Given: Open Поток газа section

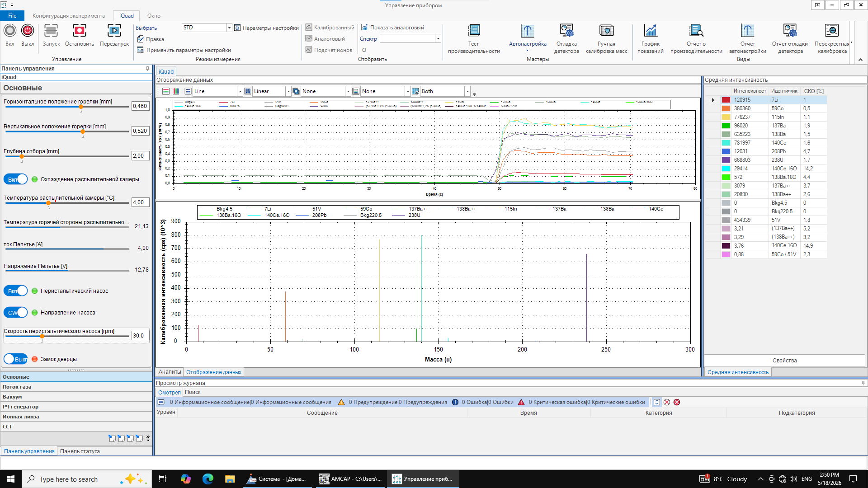Looking at the screenshot, I should [x=76, y=387].
